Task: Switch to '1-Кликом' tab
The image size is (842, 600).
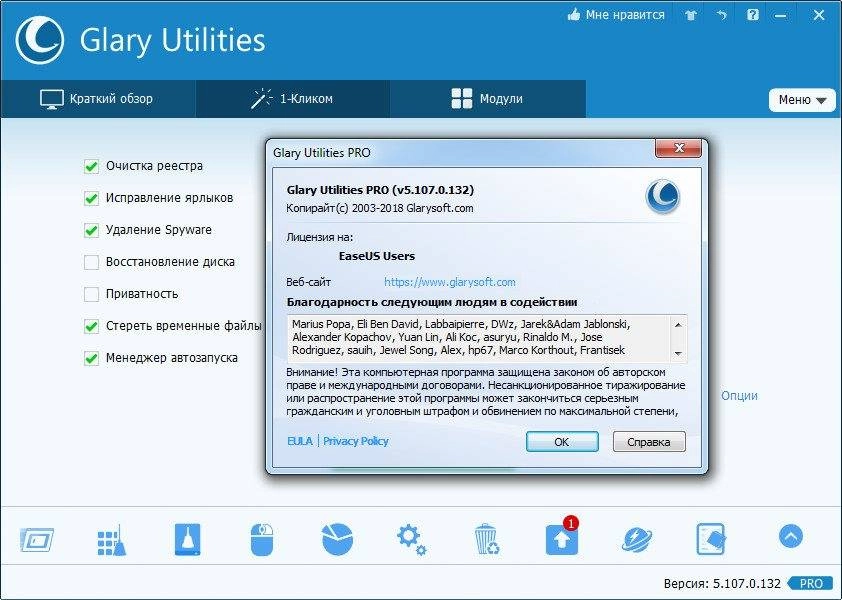Action: coord(293,99)
